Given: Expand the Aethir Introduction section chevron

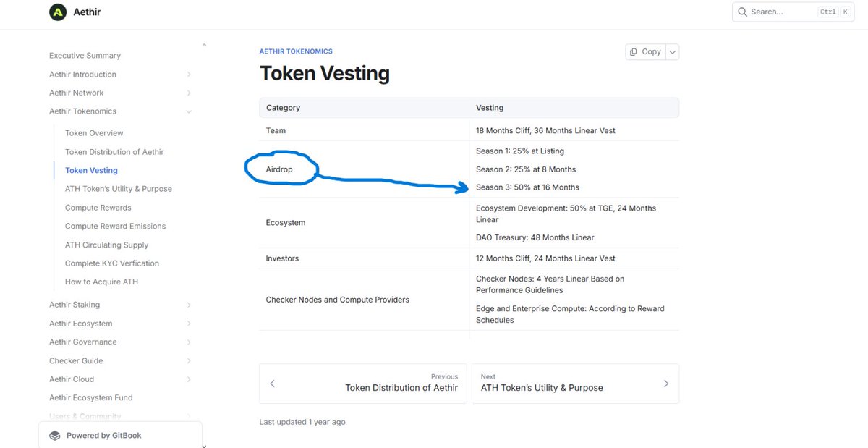Looking at the screenshot, I should pos(189,75).
